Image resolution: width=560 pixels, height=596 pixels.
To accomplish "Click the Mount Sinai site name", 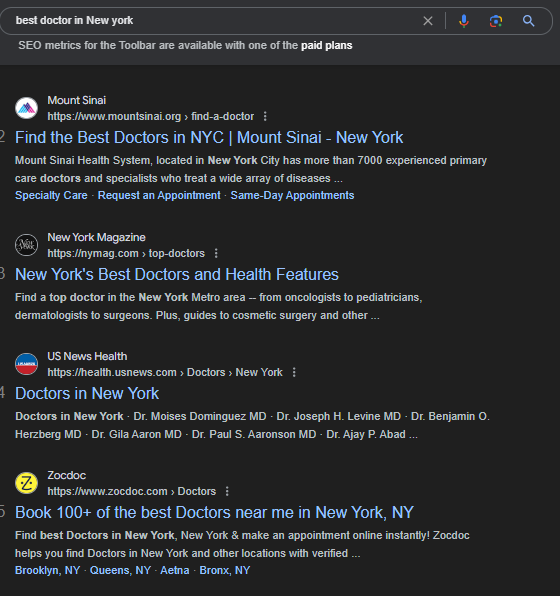I will click(x=76, y=100).
